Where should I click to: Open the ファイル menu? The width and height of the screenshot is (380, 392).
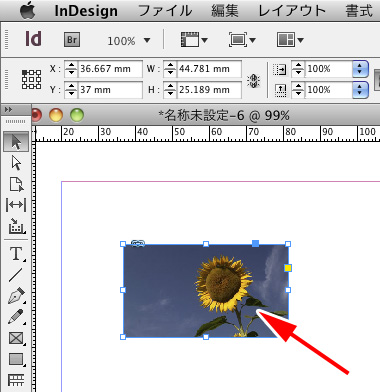[165, 11]
